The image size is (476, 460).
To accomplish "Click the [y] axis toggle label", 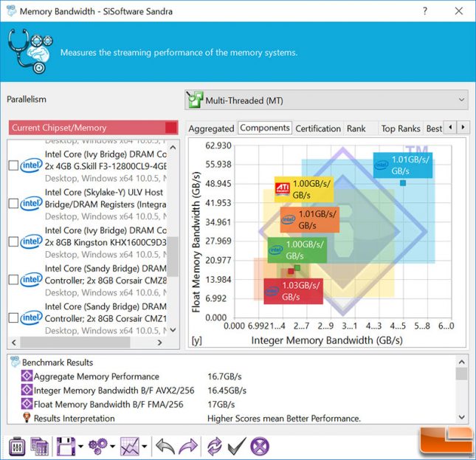I will coord(196,340).
